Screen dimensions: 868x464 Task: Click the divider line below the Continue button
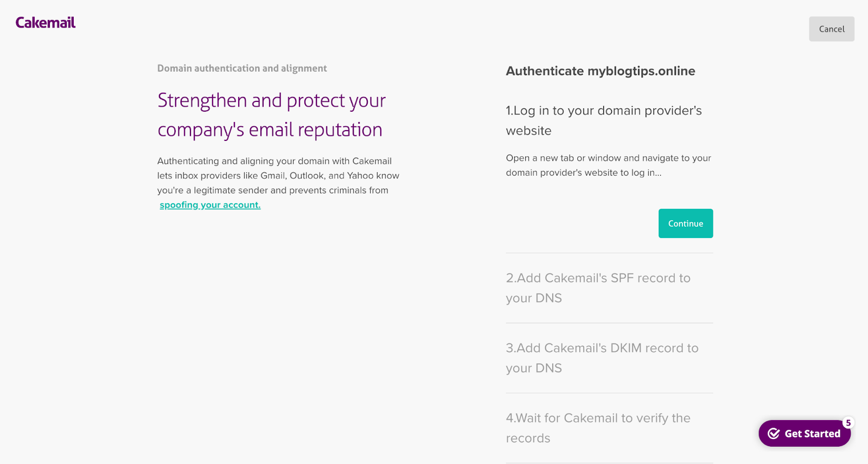(x=609, y=253)
